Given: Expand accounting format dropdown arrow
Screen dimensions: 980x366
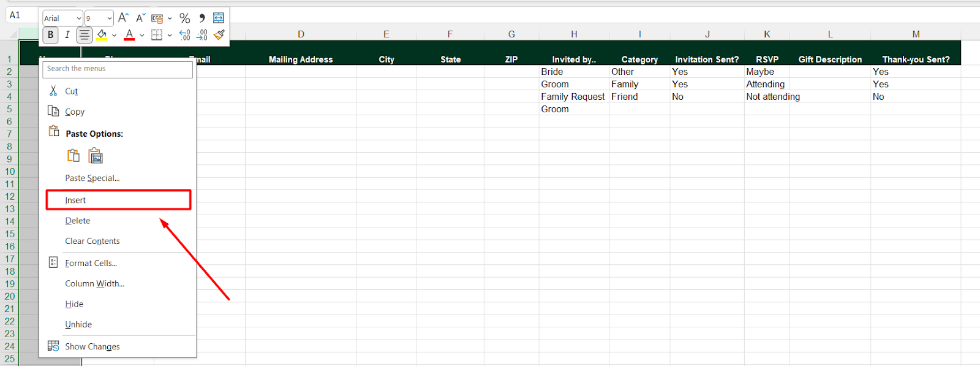Looking at the screenshot, I should (x=170, y=18).
